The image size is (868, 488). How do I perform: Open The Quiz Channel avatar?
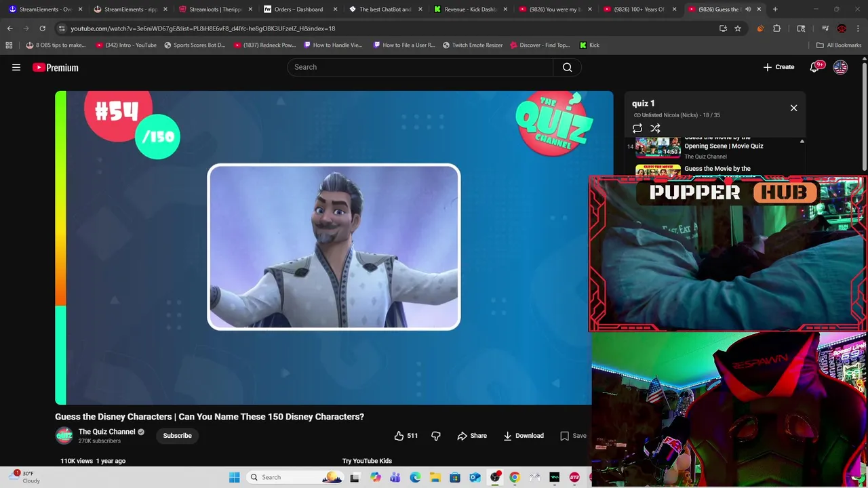point(64,436)
